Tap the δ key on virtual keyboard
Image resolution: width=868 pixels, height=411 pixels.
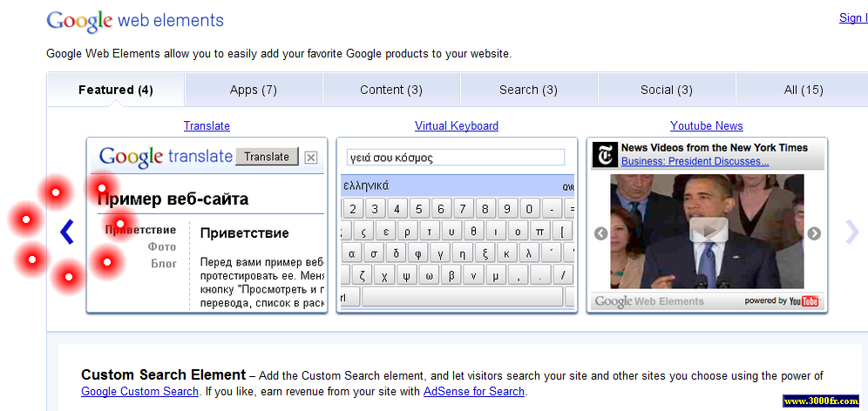[396, 254]
